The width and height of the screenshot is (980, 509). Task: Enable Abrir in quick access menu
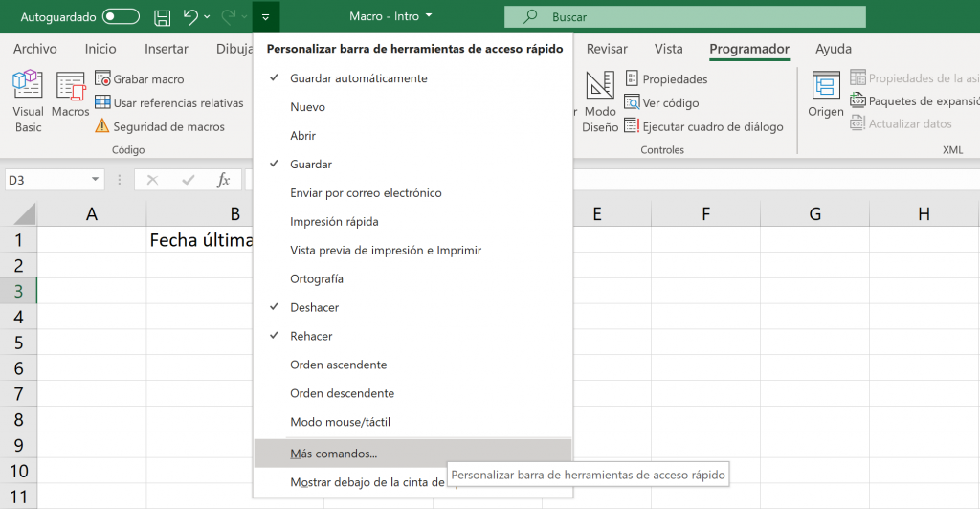(x=412, y=136)
